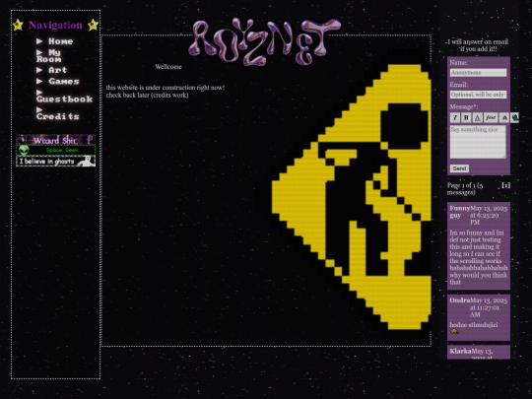Apply italic formatting in message toolbar
532x399 pixels.
455,117
